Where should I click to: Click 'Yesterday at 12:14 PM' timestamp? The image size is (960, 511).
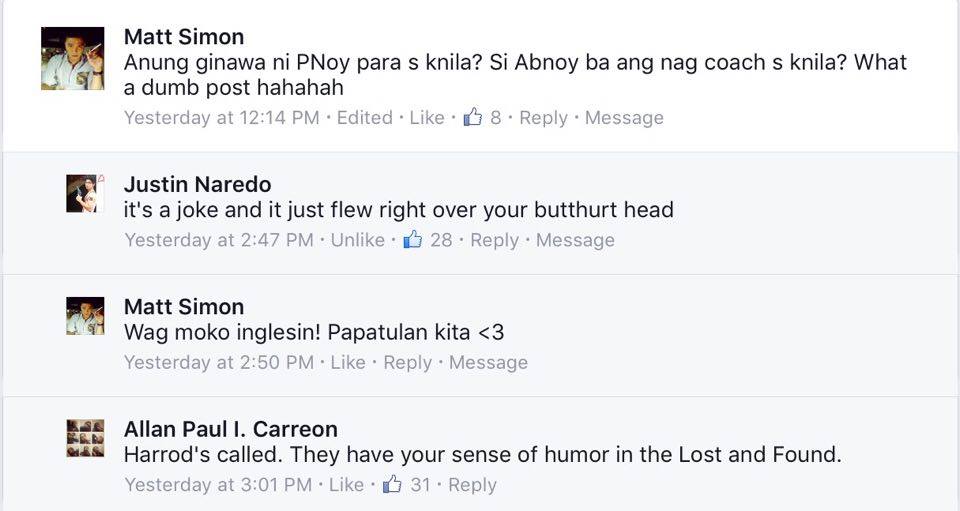222,117
